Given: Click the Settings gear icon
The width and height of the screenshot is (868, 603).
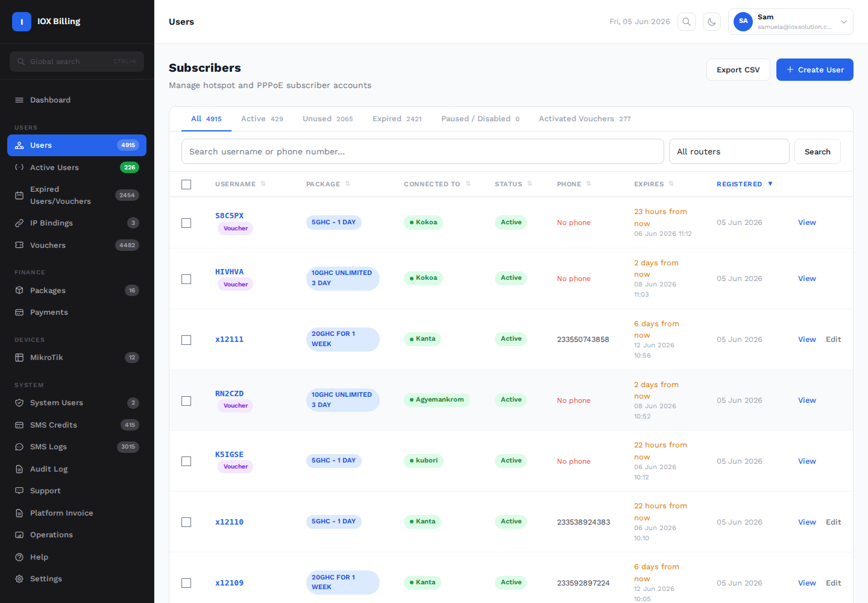Looking at the screenshot, I should pos(19,579).
